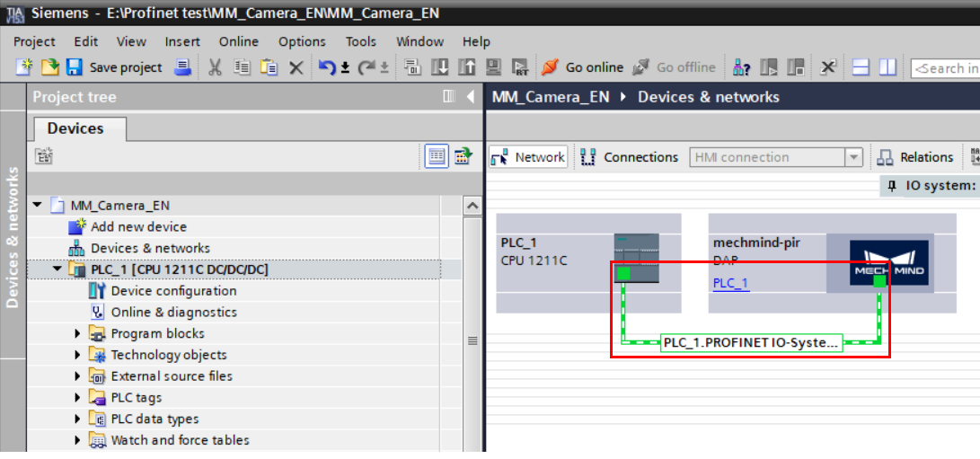Viewport: 980px width, 459px height.
Task: Collapse the PLC_1 CPU 1211C node
Action: 57,269
